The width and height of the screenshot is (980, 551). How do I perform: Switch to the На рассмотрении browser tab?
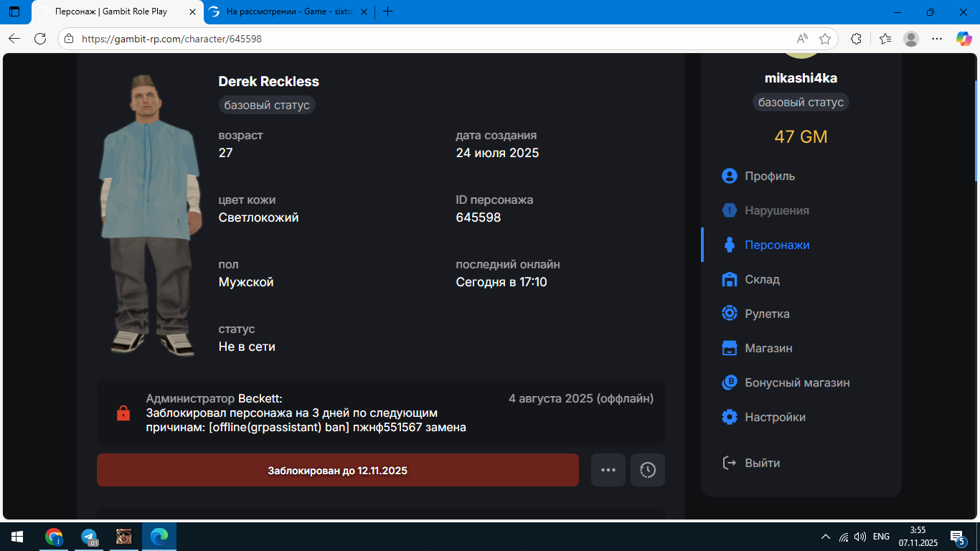pos(287,11)
